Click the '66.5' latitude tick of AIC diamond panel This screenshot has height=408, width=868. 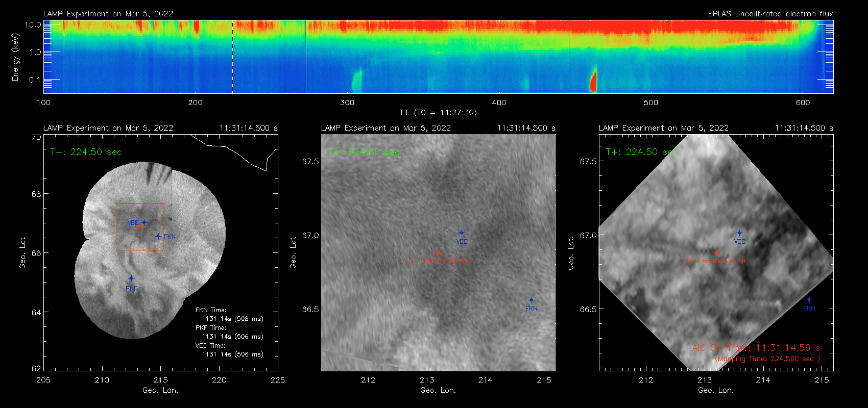[588, 310]
